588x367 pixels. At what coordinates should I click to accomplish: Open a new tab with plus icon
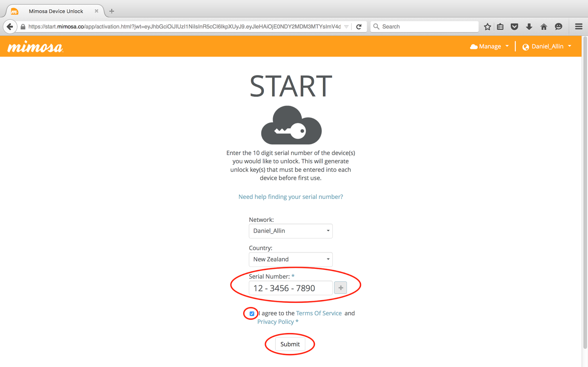(x=112, y=11)
